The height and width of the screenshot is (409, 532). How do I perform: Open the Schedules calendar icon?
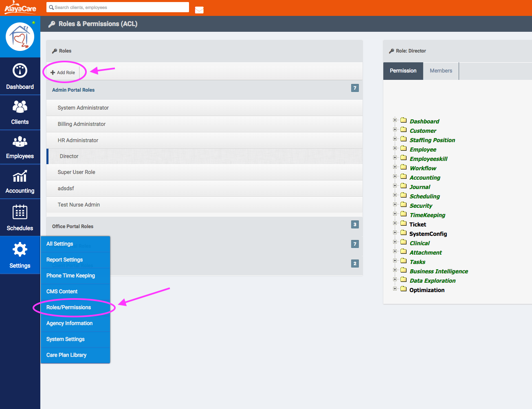(20, 212)
